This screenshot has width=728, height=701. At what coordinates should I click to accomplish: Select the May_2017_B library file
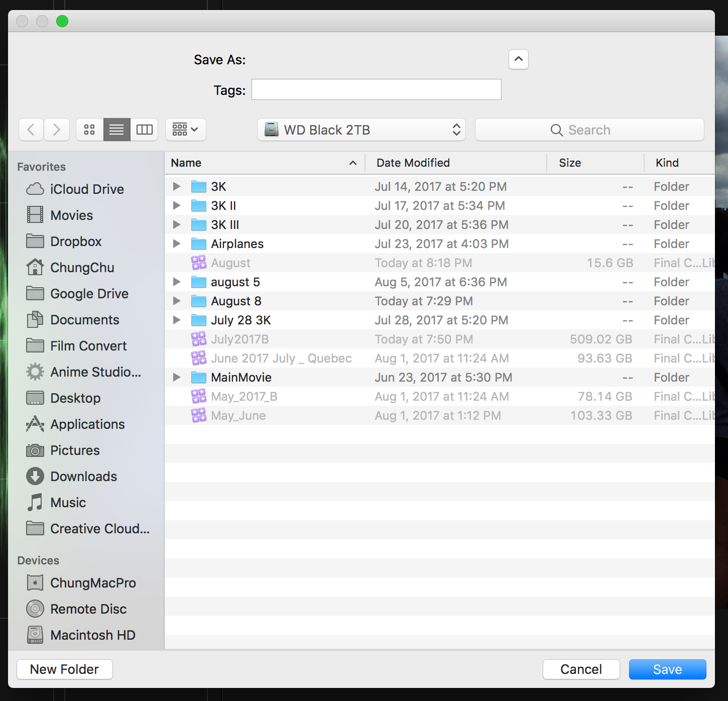tap(440, 396)
